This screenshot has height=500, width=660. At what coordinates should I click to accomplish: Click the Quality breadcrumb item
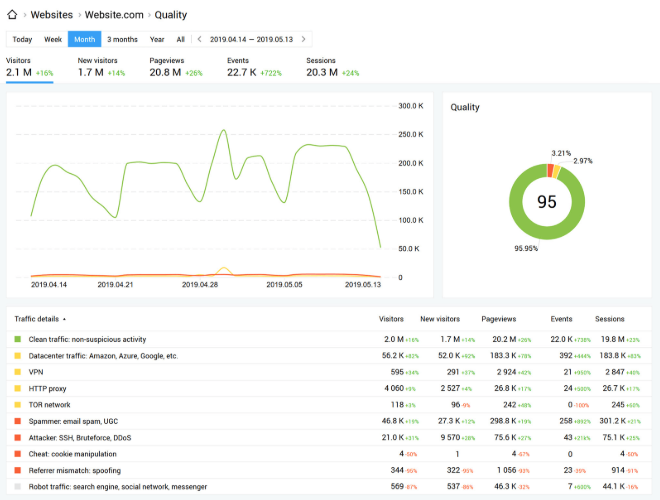(170, 15)
